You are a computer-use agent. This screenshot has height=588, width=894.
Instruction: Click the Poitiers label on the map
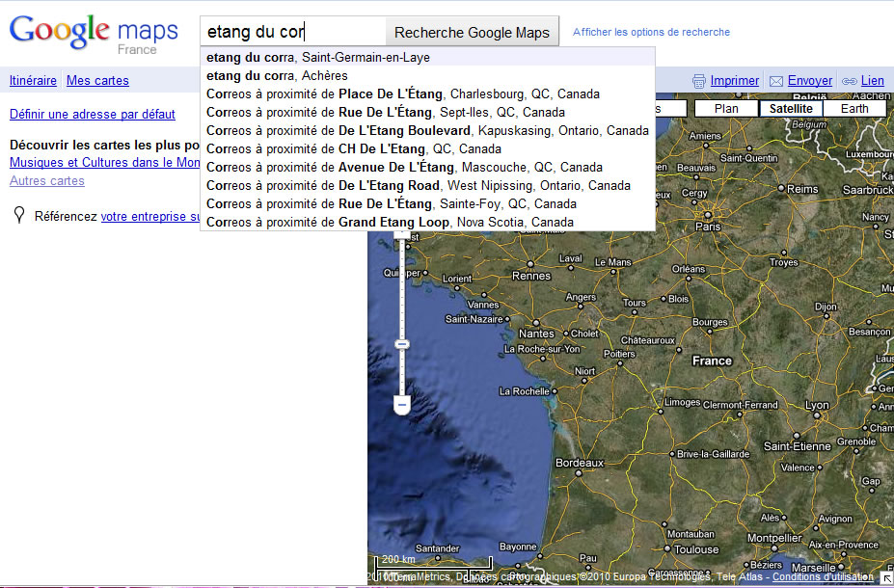pyautogui.click(x=619, y=354)
